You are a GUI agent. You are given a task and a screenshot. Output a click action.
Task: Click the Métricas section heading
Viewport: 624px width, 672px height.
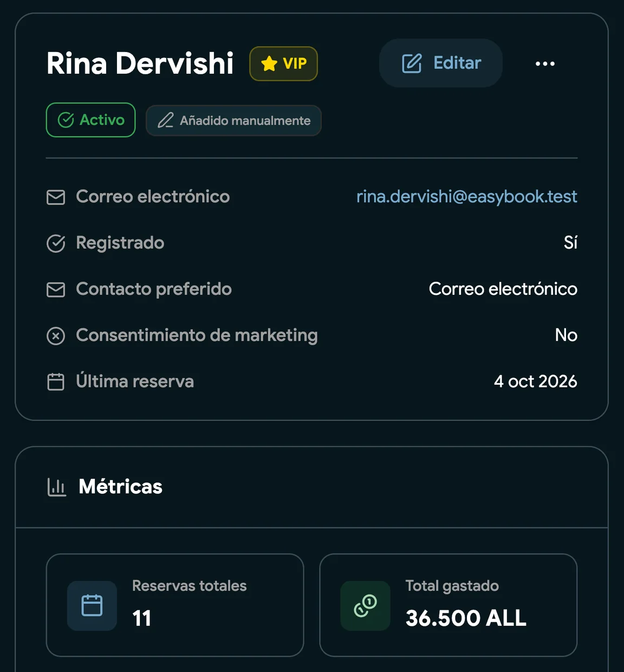pos(120,487)
